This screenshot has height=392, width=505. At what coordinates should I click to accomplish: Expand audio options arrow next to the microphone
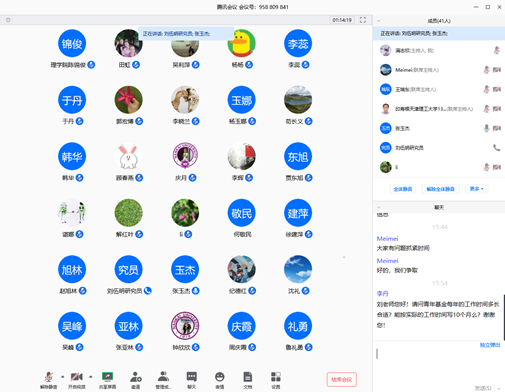click(x=63, y=377)
